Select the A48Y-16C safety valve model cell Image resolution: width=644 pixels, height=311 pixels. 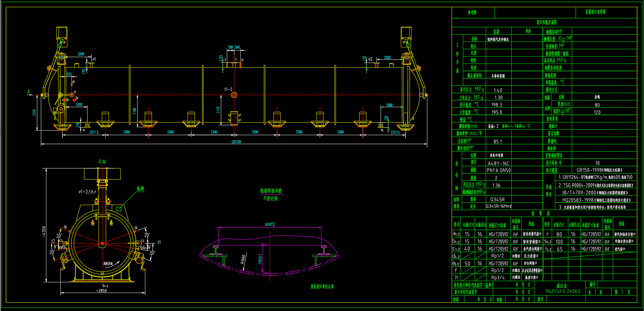498,163
